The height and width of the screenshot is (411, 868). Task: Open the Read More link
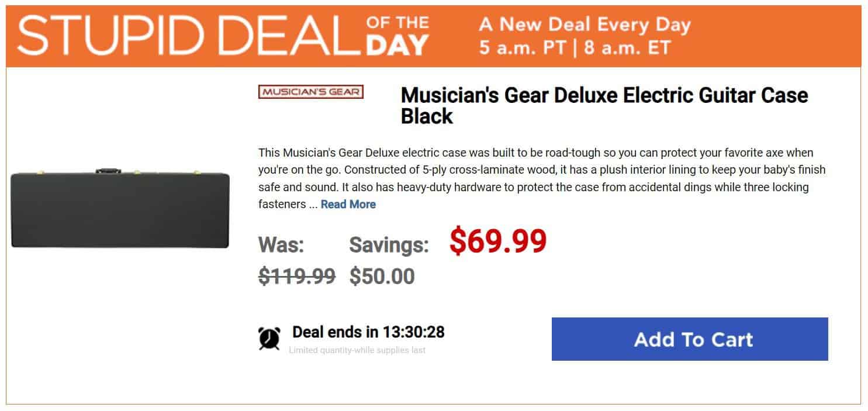tap(348, 204)
